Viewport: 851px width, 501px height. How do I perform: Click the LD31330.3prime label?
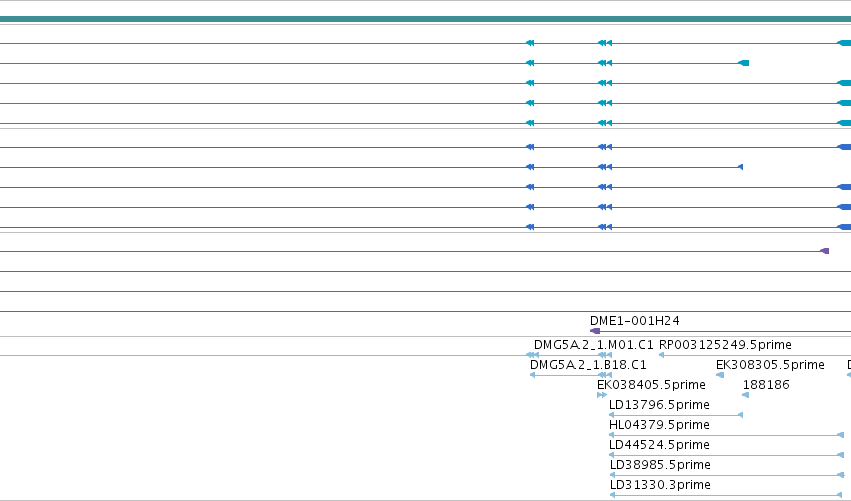click(x=660, y=485)
